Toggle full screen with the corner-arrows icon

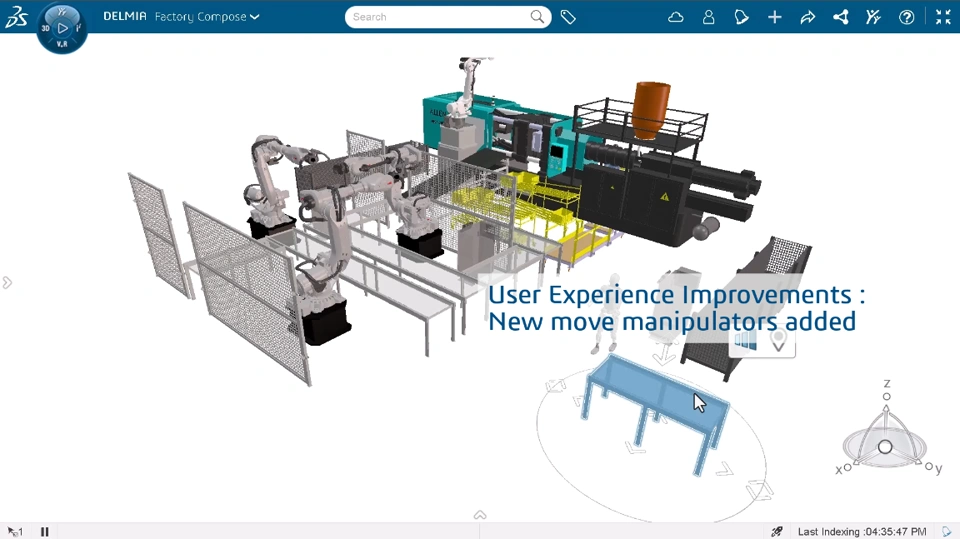(942, 17)
